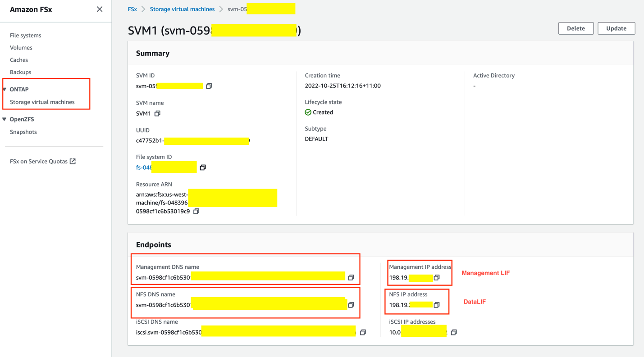This screenshot has height=357, width=644.
Task: Open Backups from the navigation
Action: tap(21, 72)
